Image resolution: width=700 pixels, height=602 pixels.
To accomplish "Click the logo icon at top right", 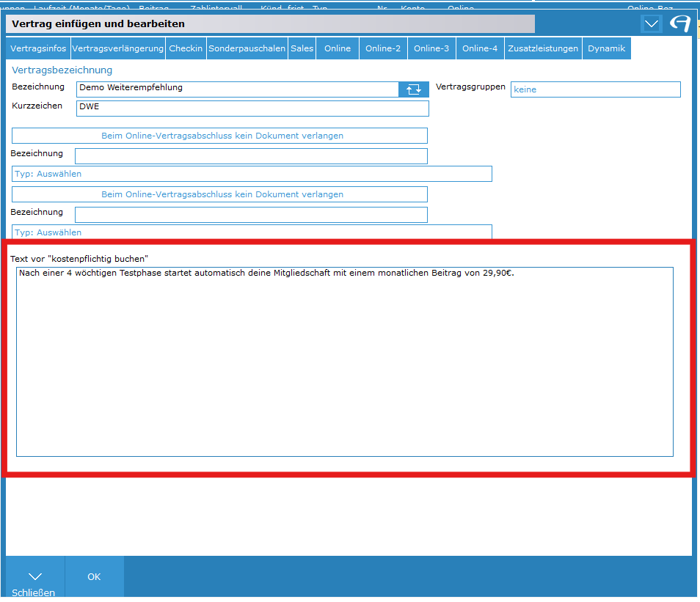I will point(679,24).
